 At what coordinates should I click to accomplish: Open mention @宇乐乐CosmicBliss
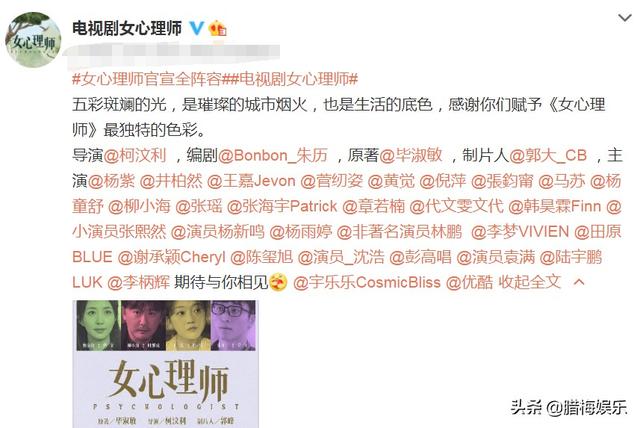click(367, 282)
